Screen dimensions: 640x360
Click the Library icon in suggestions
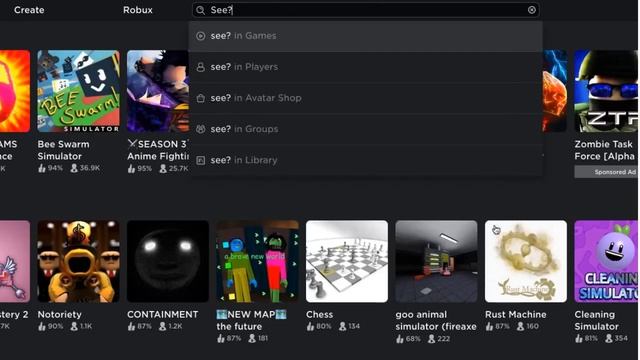200,160
